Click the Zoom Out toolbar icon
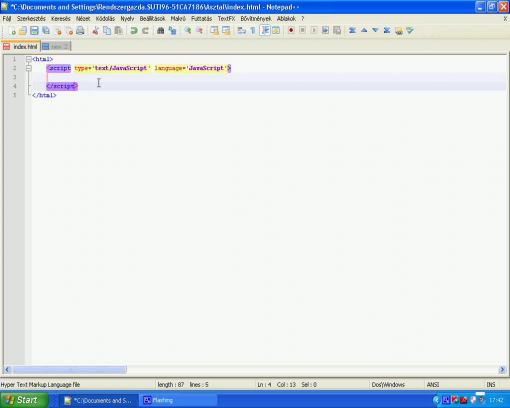This screenshot has width=510, height=408. tap(199, 31)
